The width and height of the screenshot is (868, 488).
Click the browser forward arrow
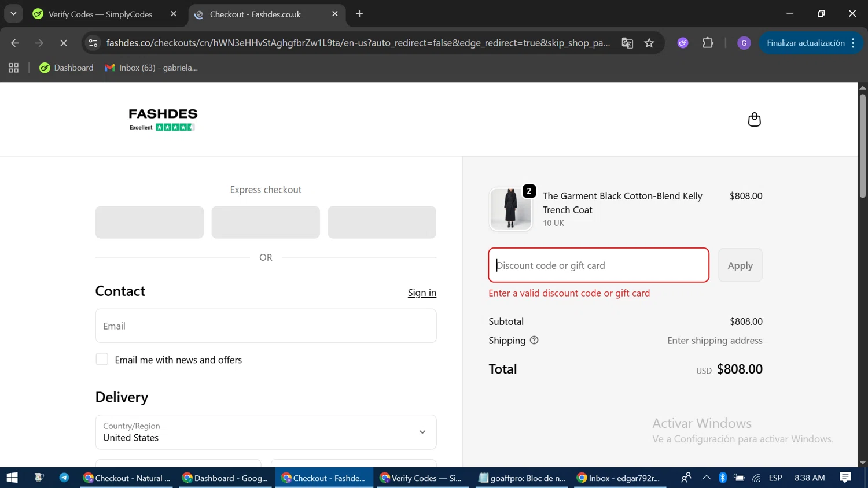[x=39, y=43]
